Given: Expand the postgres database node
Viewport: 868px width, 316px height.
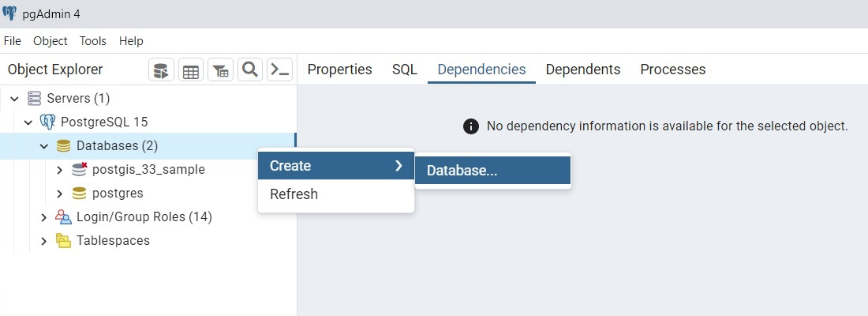Looking at the screenshot, I should point(60,194).
